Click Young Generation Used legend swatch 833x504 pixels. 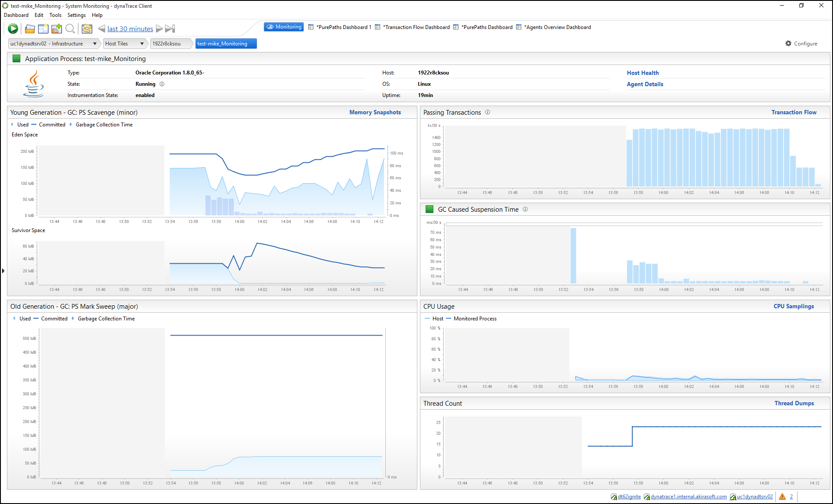[x=13, y=124]
